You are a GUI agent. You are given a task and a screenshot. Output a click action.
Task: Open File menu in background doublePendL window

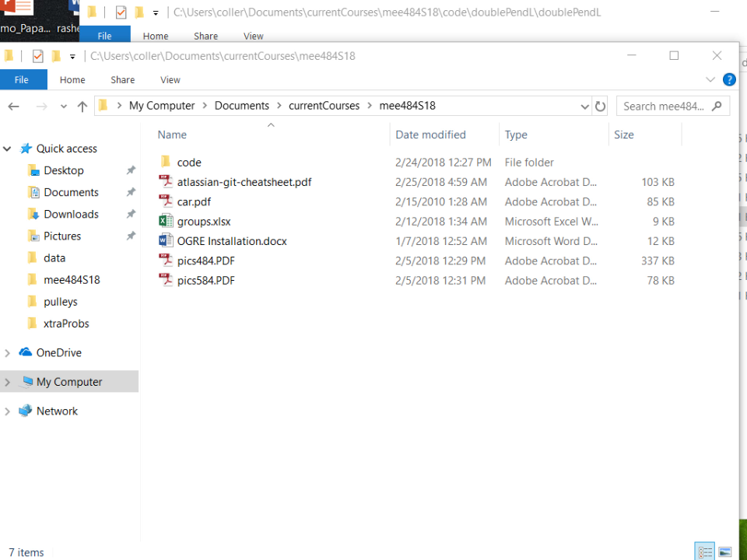(105, 34)
